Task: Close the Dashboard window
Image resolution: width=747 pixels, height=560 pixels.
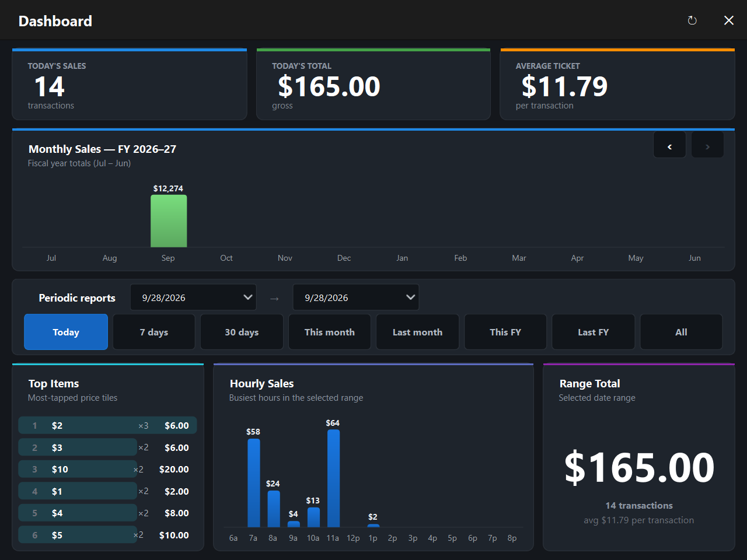Action: pos(729,20)
